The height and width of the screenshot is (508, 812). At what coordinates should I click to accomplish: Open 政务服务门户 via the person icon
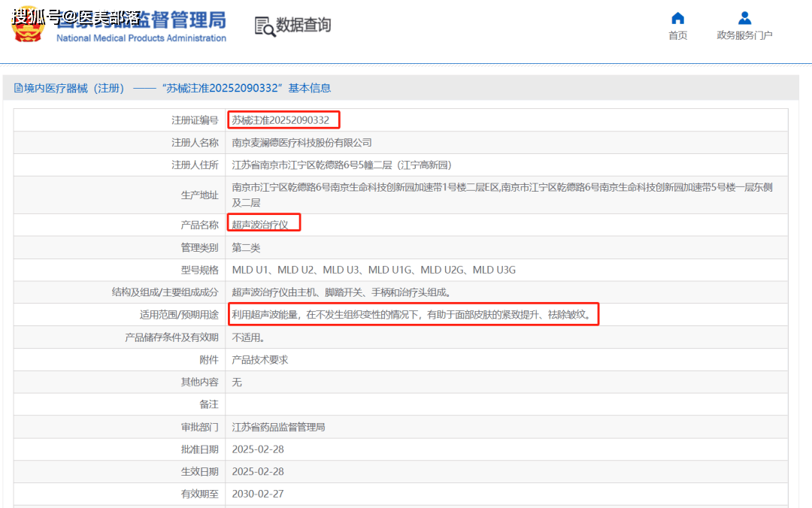pos(744,18)
